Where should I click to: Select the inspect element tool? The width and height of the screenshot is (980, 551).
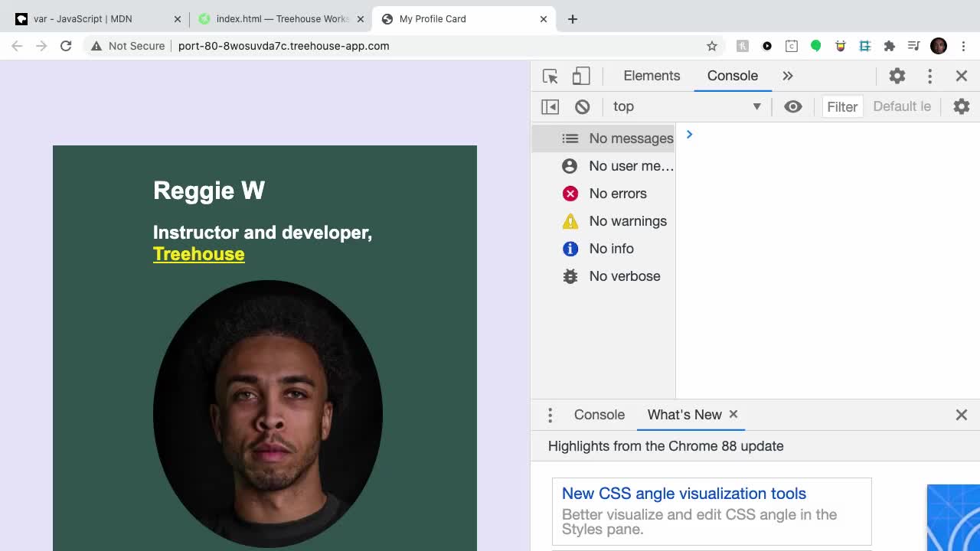click(549, 76)
